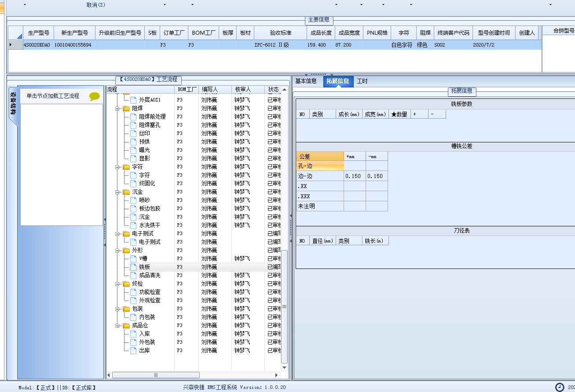Image resolution: width=575 pixels, height=392 pixels.
Task: Sort by the 生产型号 column header
Action: [x=38, y=33]
